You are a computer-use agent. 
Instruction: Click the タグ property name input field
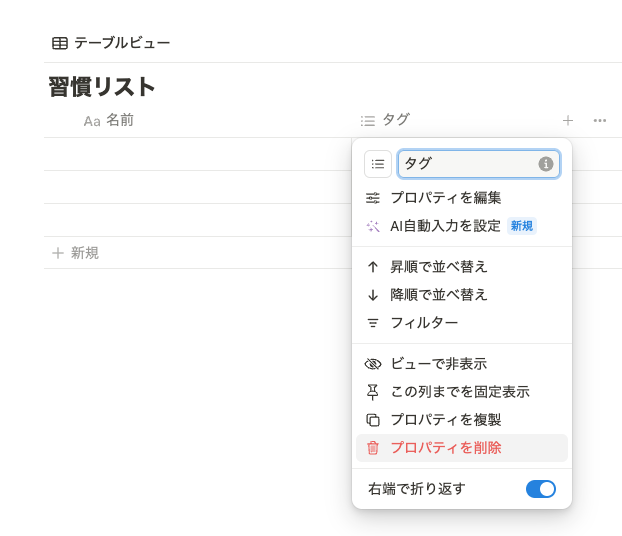tap(466, 164)
